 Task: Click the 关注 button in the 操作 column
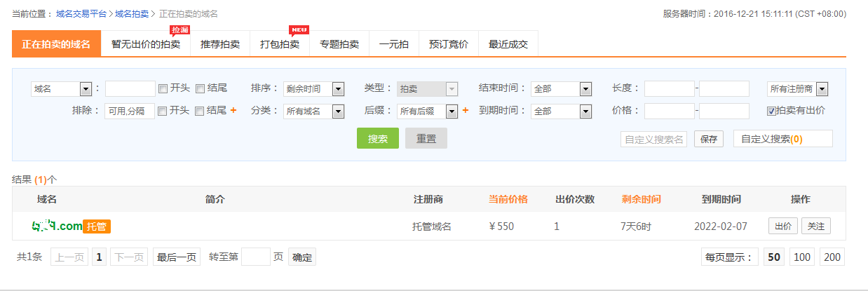[x=815, y=226]
